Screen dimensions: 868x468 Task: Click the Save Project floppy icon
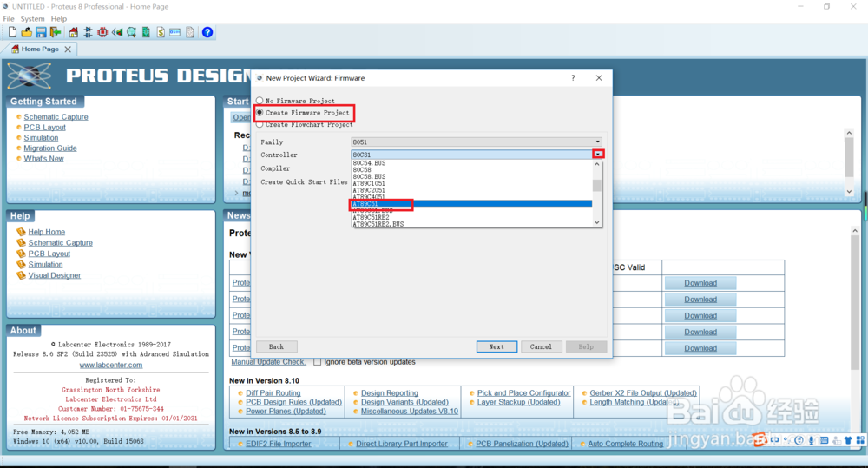pos(41,32)
